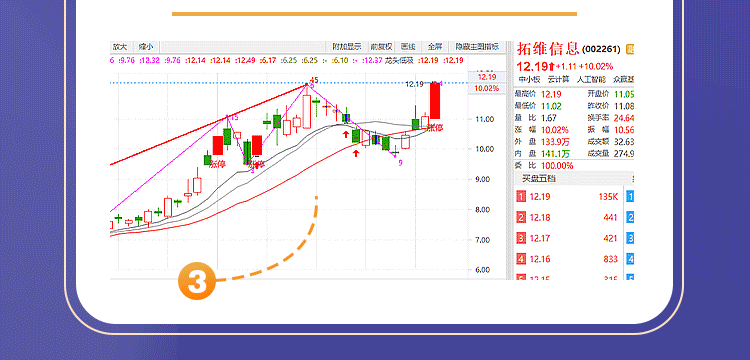Click the 缩小 zoom-out button

click(x=146, y=47)
